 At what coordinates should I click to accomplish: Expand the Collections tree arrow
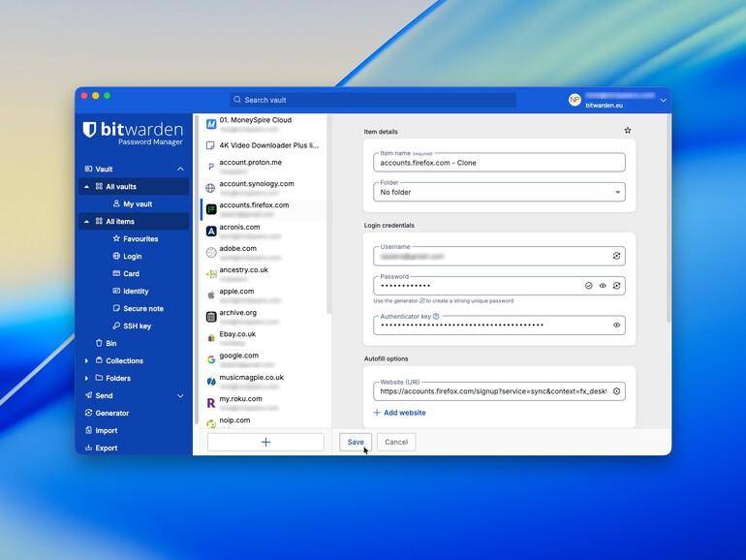tap(86, 361)
